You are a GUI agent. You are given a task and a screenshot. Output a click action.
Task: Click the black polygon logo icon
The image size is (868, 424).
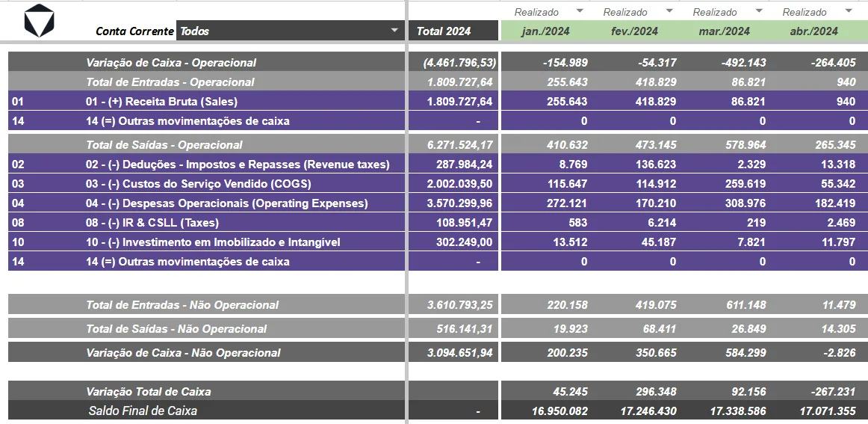click(x=40, y=20)
